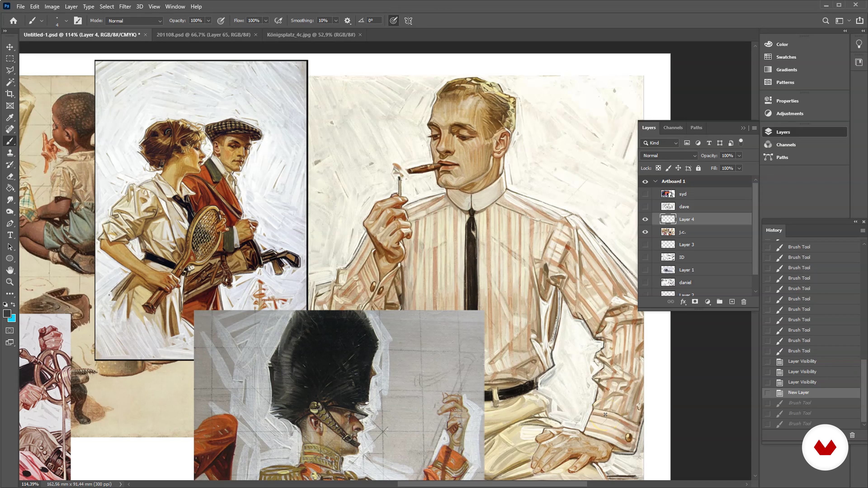The height and width of the screenshot is (488, 868).
Task: Select the Move tool
Action: click(x=10, y=47)
